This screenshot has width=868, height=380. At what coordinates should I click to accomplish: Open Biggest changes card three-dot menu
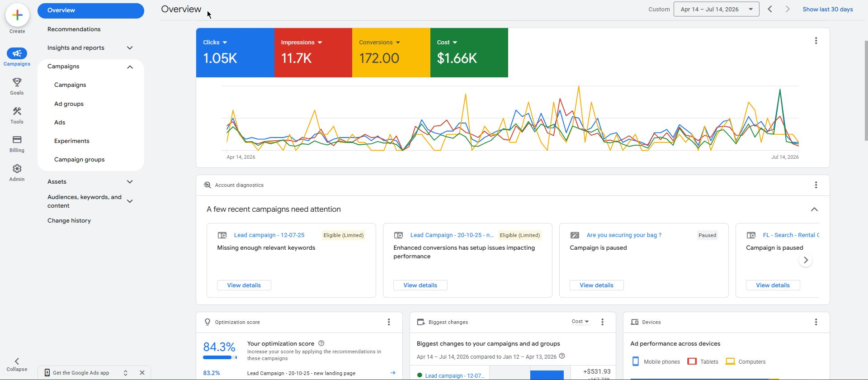[x=602, y=322]
